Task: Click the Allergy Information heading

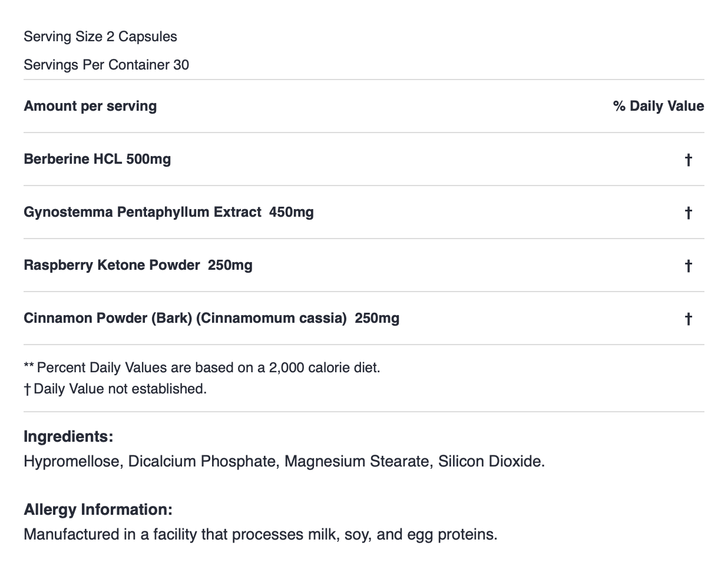Action: click(x=98, y=510)
